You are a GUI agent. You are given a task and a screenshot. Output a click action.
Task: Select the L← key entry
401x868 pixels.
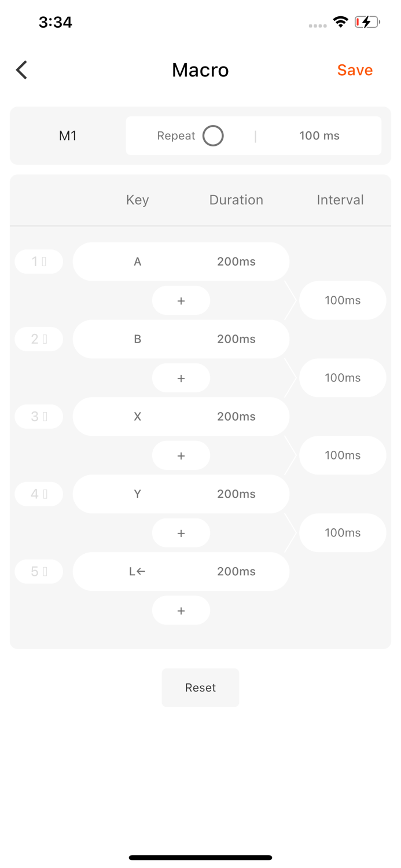(138, 572)
